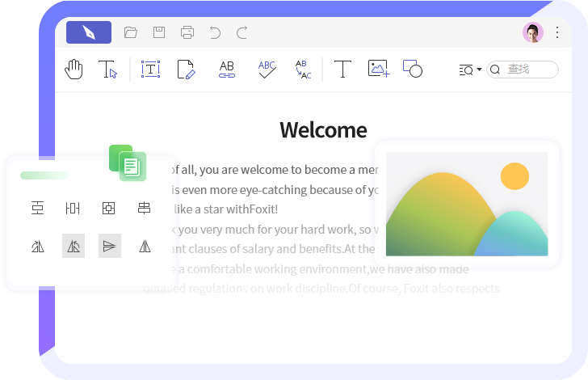Toggle the rotate-left triangle icon
Image resolution: width=588 pixels, height=380 pixels.
point(38,246)
